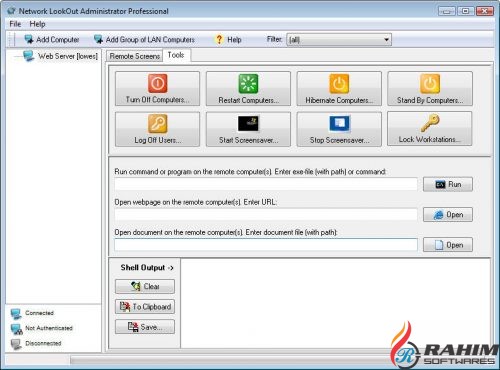Maximize the Network LookOut window
The height and width of the screenshot is (370, 500).
[466, 11]
